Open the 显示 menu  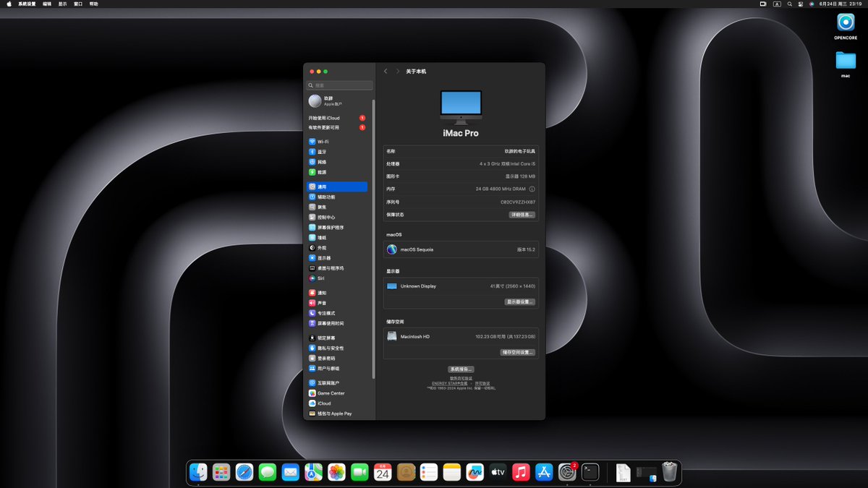62,4
